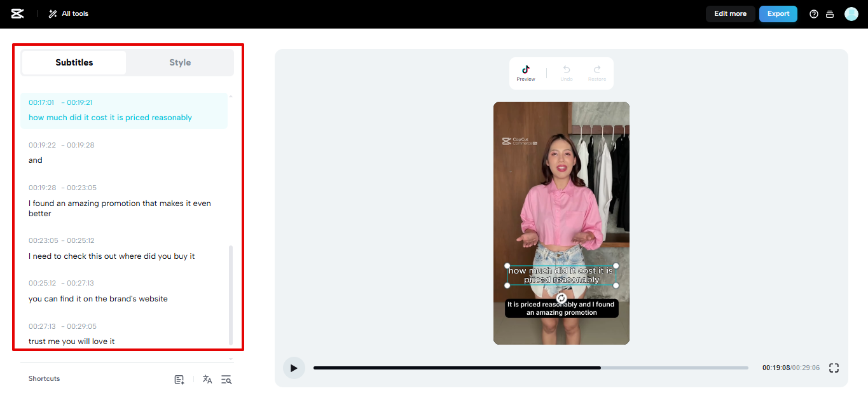Click the search subtitles icon
This screenshot has height=407, width=868.
point(226,379)
